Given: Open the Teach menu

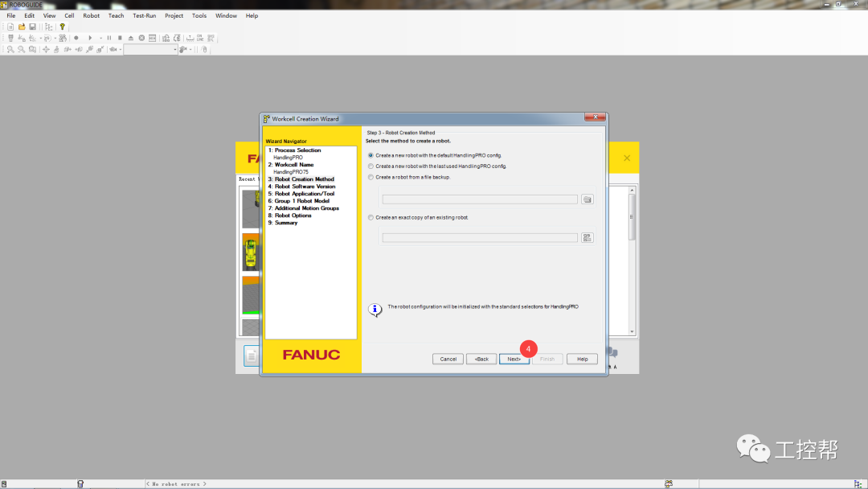Looking at the screenshot, I should pyautogui.click(x=117, y=15).
